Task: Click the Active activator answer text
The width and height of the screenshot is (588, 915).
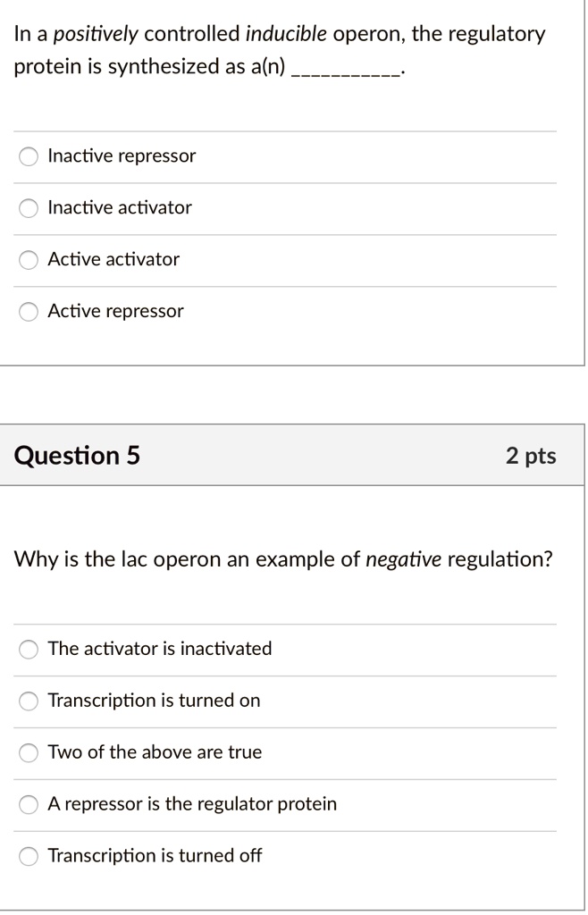Action: pos(114,259)
